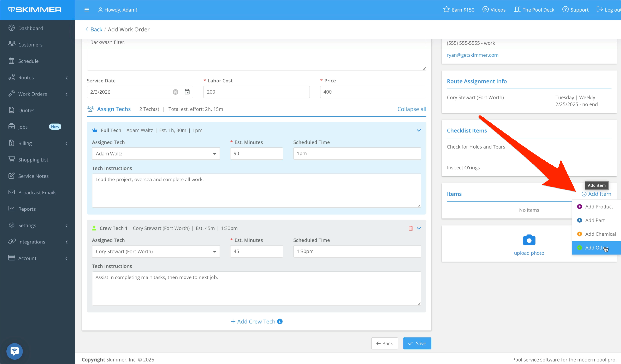Screen dimensions: 621x364
Task: Click the hamburger menu icon
Action: click(87, 10)
